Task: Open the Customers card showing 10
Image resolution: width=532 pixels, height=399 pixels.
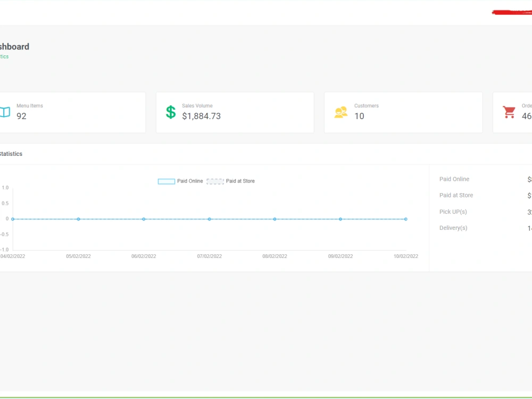Action: click(403, 112)
